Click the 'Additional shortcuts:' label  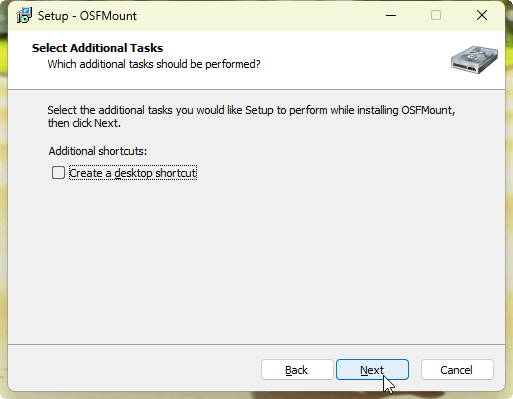98,151
